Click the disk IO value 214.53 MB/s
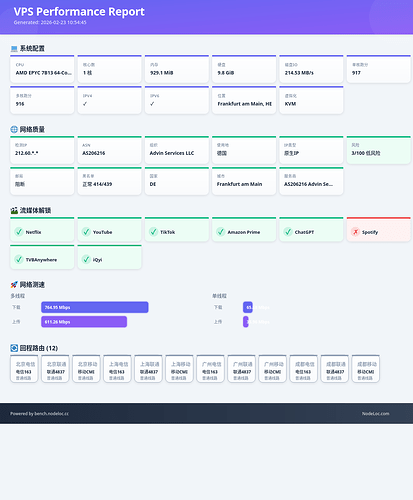Image resolution: width=413 pixels, height=500 pixels. [x=299, y=73]
